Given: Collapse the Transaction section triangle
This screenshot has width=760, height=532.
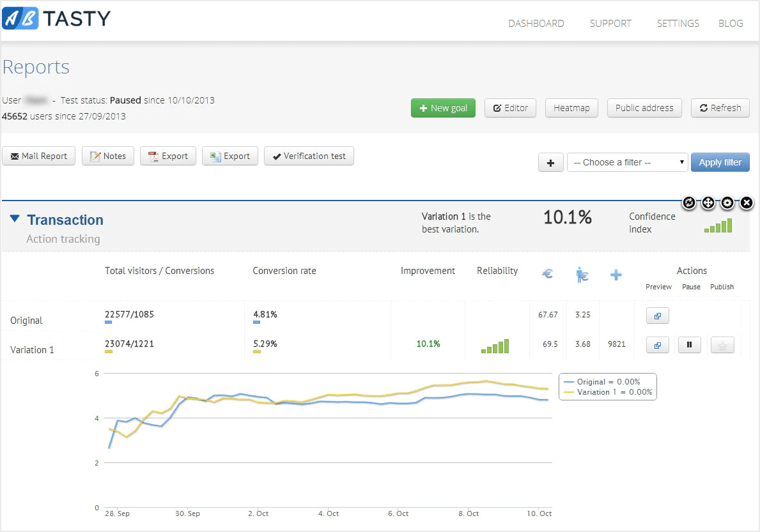Looking at the screenshot, I should (15, 220).
